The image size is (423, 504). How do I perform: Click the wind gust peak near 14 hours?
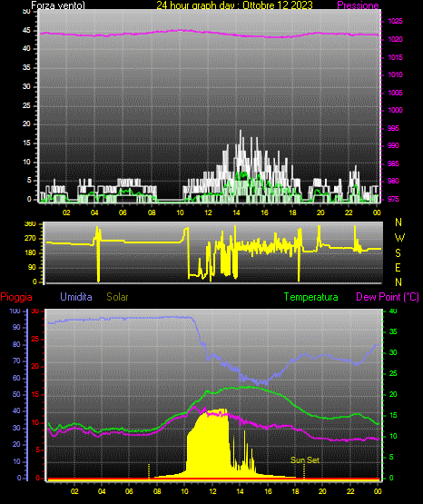(241, 132)
